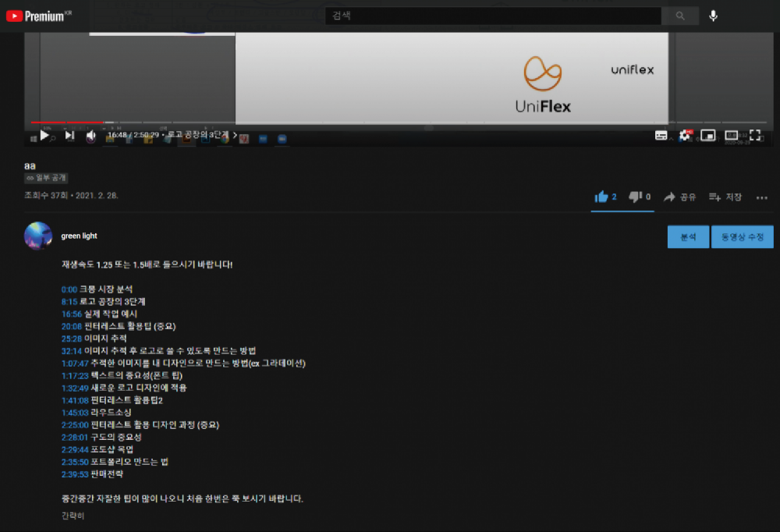Viewport: 780px width, 532px height.
Task: Jump to timestamp 2:25:00
Action: pos(75,425)
